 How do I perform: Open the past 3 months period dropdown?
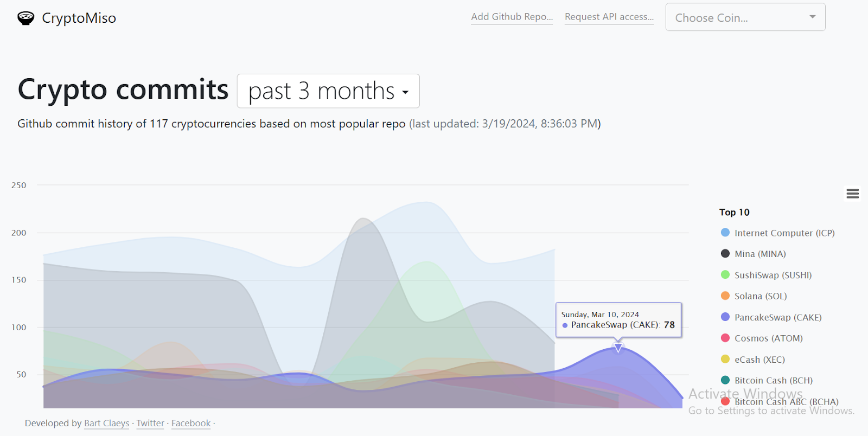click(328, 91)
